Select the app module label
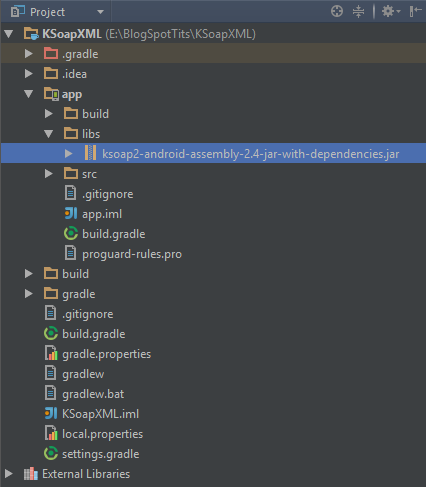This screenshot has height=487, width=426. point(72,95)
